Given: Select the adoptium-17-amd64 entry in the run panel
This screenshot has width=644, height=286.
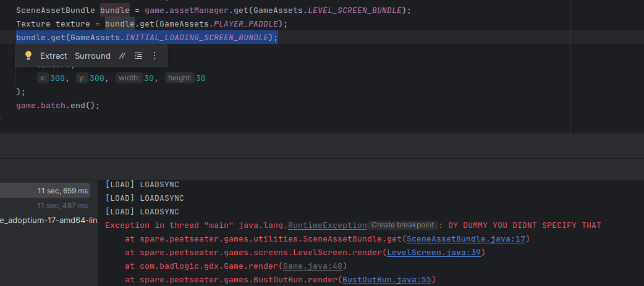Looking at the screenshot, I should click(x=48, y=221).
